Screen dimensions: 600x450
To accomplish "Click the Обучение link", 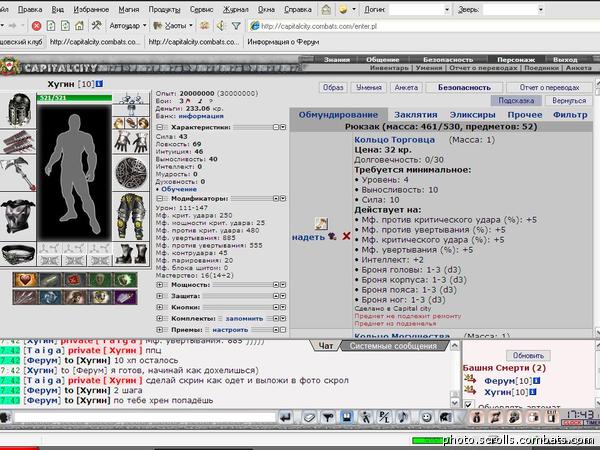I will coord(179,189).
